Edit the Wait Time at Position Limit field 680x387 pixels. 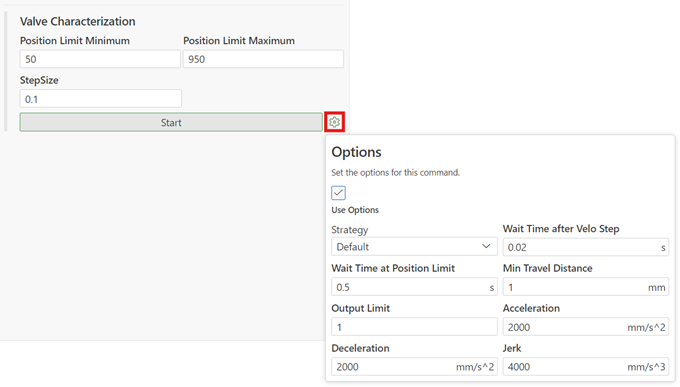(x=414, y=287)
